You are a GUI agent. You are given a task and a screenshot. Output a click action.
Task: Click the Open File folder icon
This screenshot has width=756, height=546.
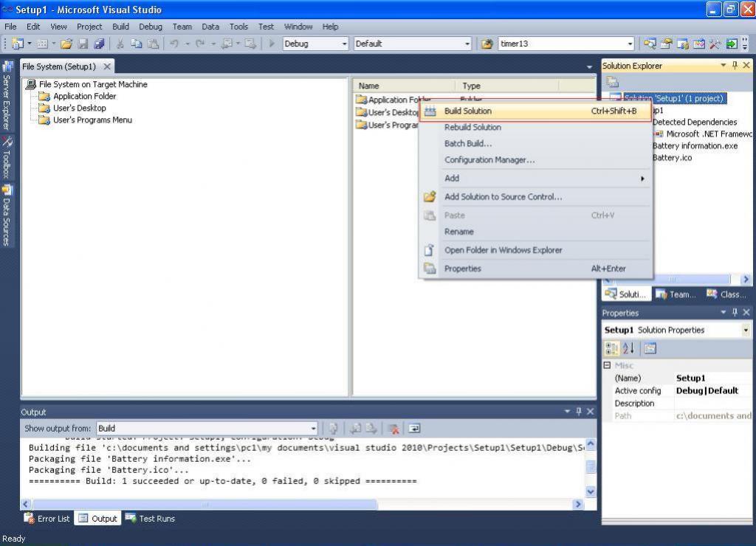point(66,44)
